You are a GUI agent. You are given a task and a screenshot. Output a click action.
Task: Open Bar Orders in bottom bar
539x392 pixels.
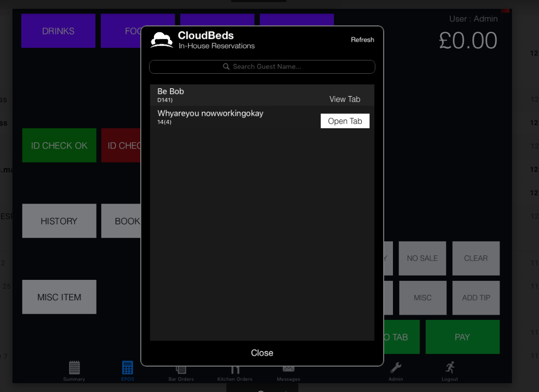click(181, 372)
